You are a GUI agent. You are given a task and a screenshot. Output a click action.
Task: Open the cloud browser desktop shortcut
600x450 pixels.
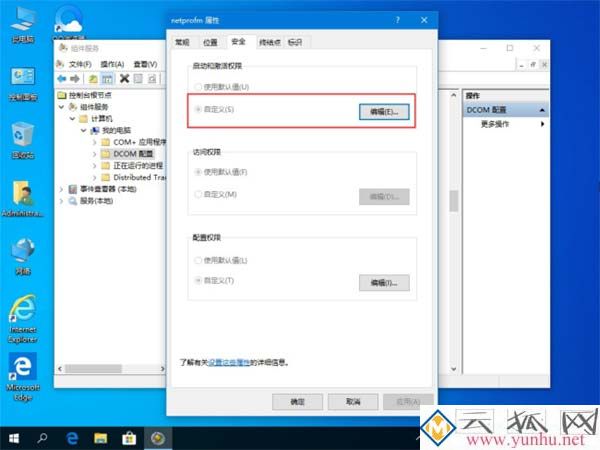(69, 21)
